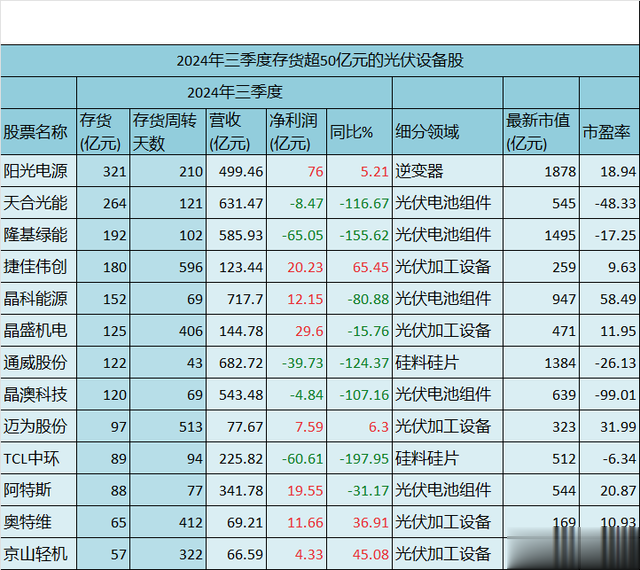Click P/E ratio value -99.01
The width and height of the screenshot is (640, 570).
tap(616, 395)
